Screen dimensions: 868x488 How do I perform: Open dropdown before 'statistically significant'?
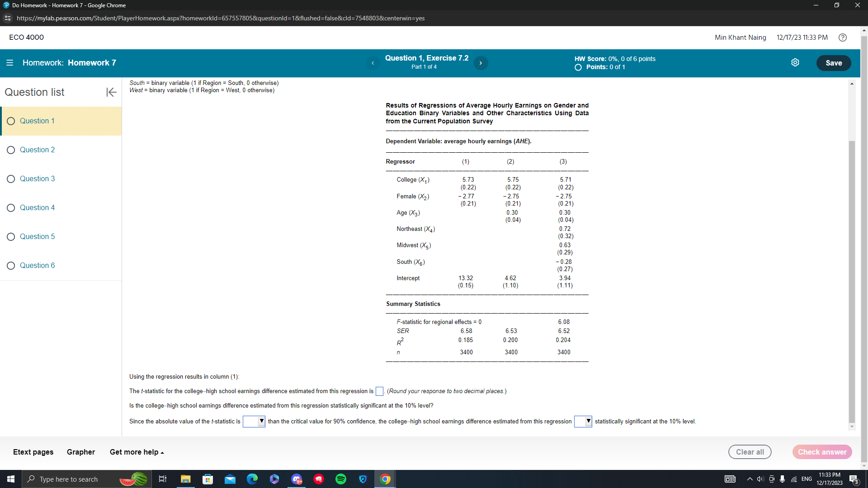pyautogui.click(x=582, y=421)
